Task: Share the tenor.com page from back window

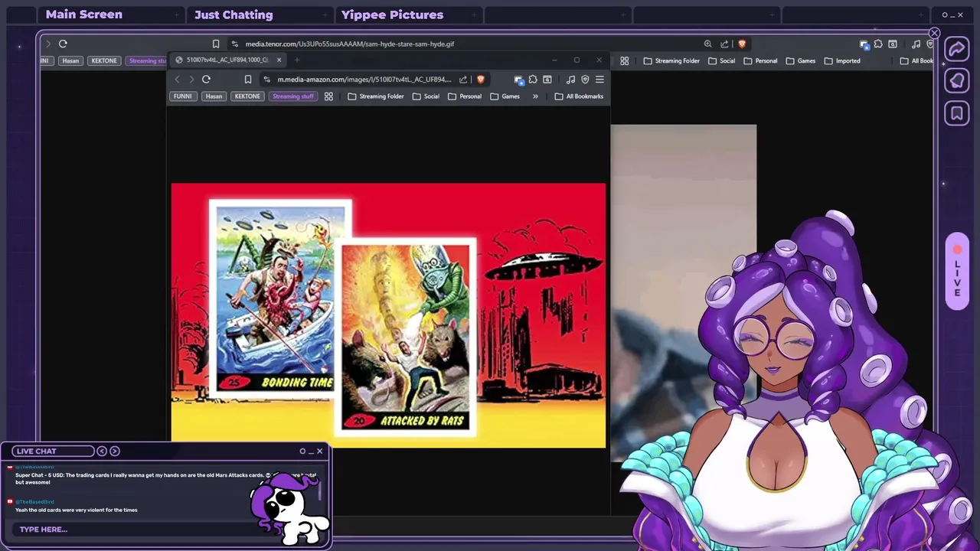Action: (x=724, y=44)
